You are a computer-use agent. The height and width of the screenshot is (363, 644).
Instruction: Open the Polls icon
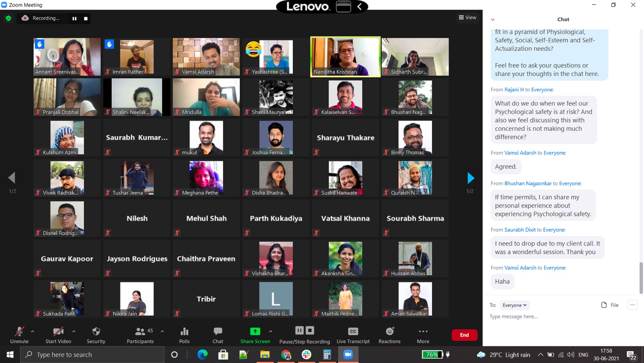[184, 331]
